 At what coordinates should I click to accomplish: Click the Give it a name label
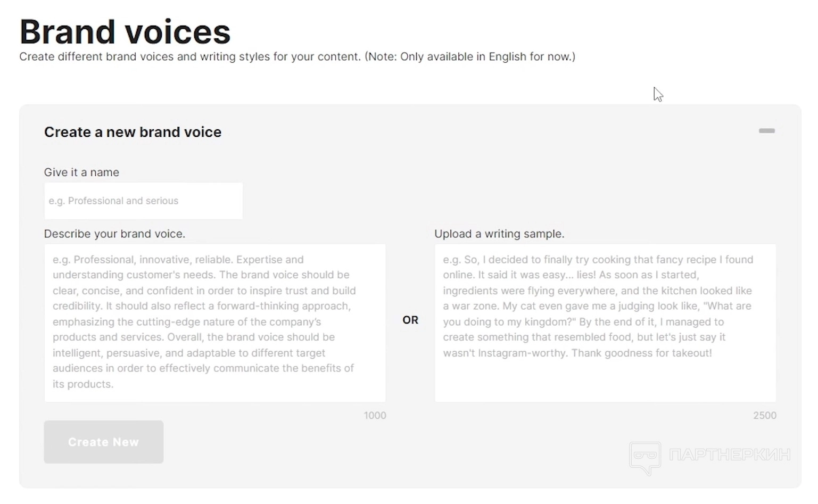click(81, 172)
